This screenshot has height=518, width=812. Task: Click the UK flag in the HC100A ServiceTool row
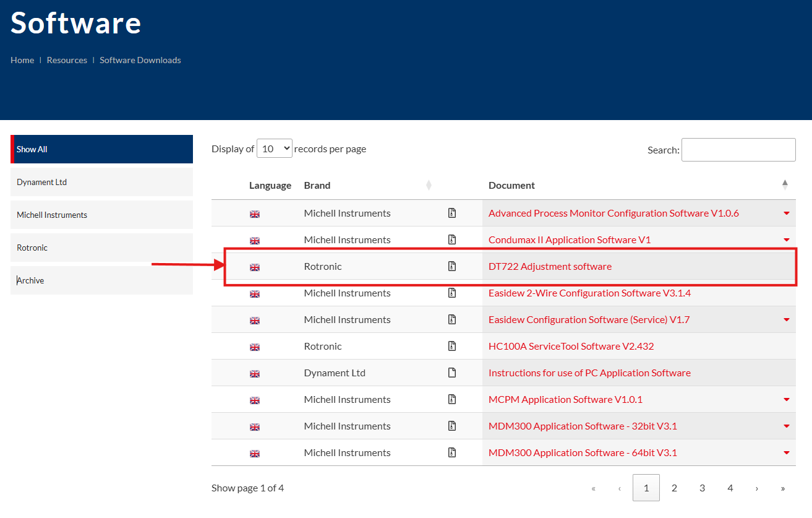coord(255,347)
